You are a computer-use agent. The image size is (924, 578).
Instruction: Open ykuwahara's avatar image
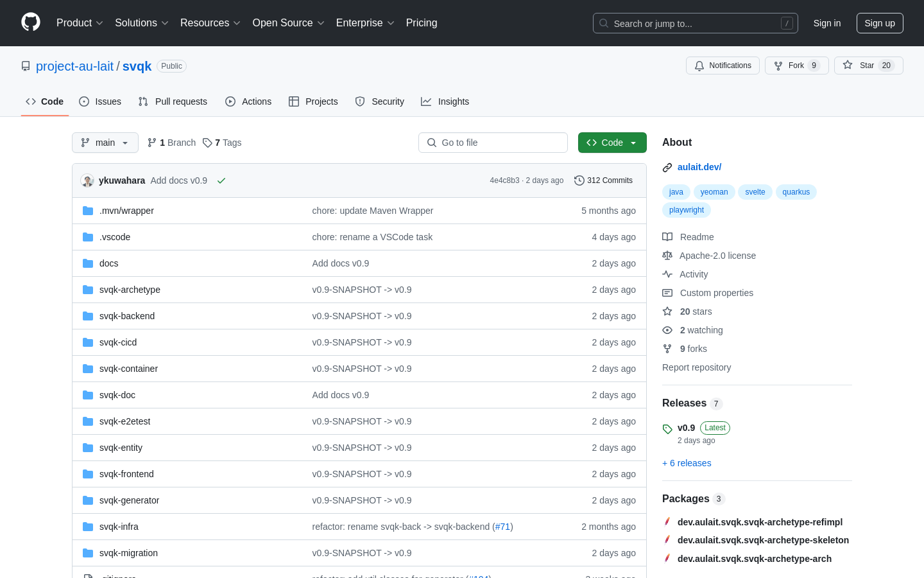[87, 180]
